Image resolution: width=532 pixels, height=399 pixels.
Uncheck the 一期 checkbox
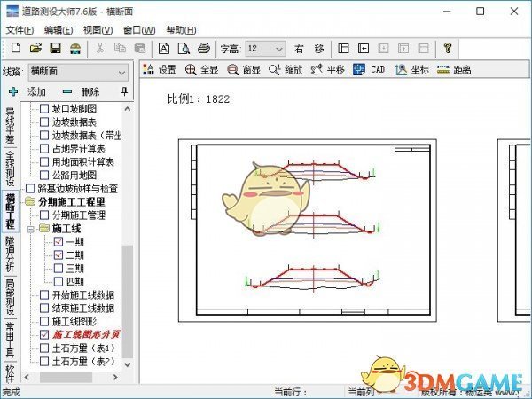tap(59, 241)
